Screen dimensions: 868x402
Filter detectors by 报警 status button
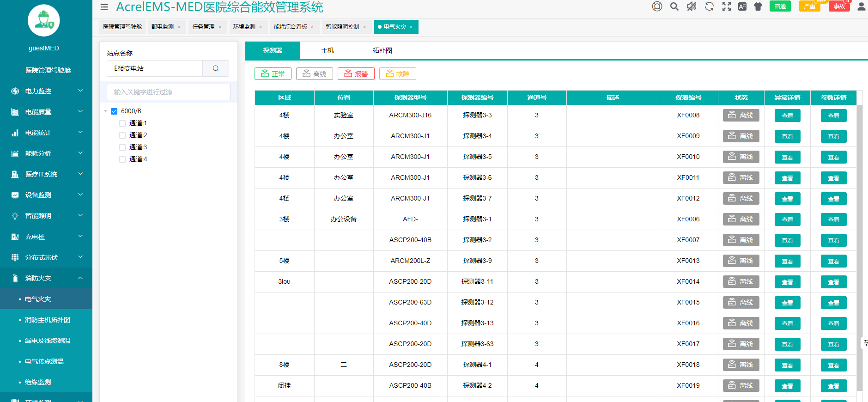click(356, 74)
